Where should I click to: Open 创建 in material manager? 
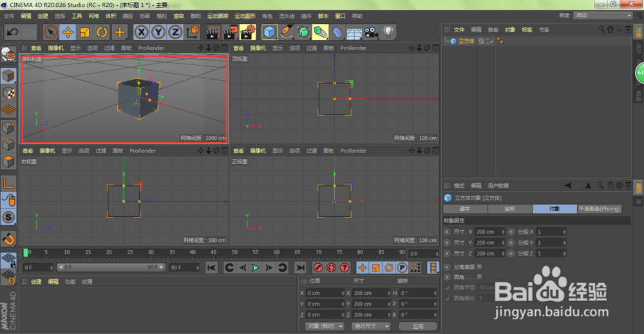[x=36, y=282]
